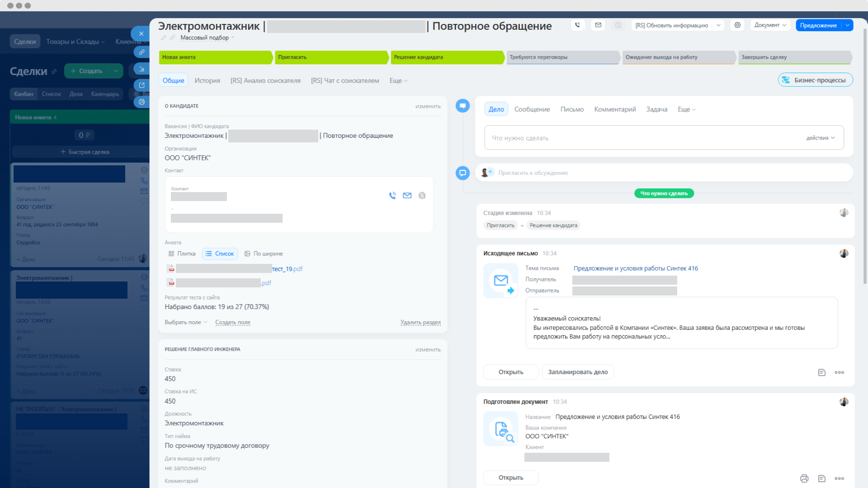868x488 pixels.
Task: Expand arrow next to Предложение button
Action: 848,25
